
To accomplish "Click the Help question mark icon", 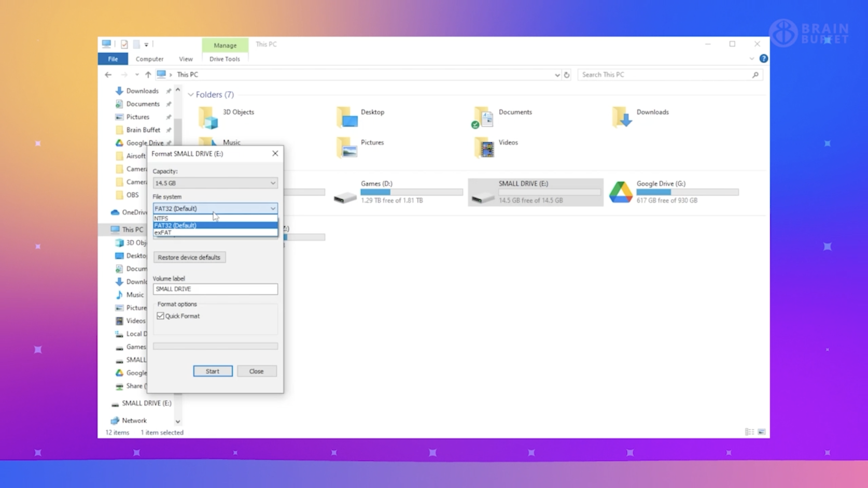I will pos(763,58).
